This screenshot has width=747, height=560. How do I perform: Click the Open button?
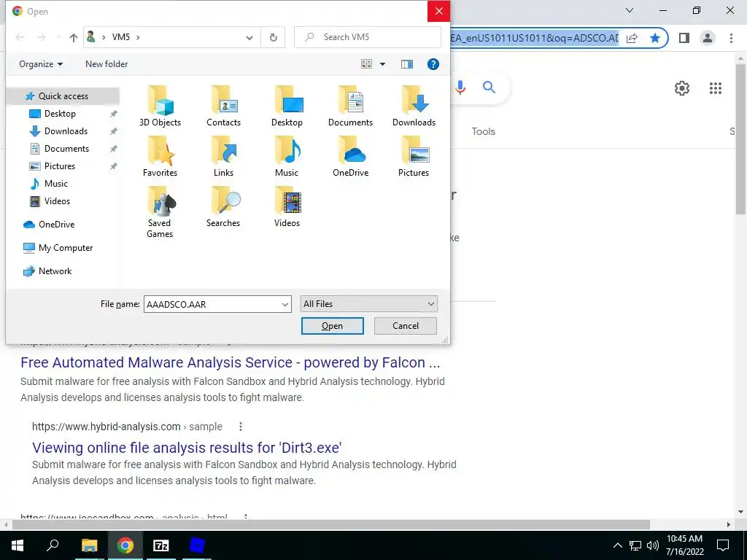coord(332,326)
